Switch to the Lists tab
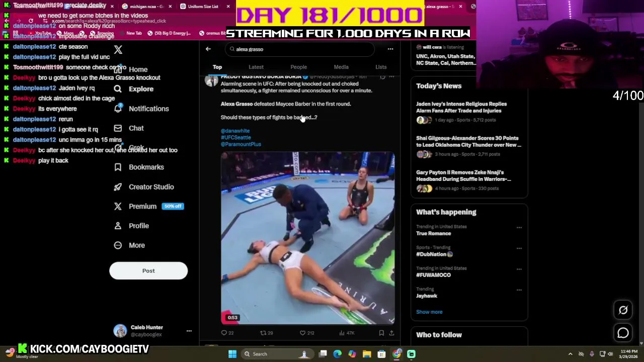Viewport: 644px width, 362px height. click(x=381, y=67)
